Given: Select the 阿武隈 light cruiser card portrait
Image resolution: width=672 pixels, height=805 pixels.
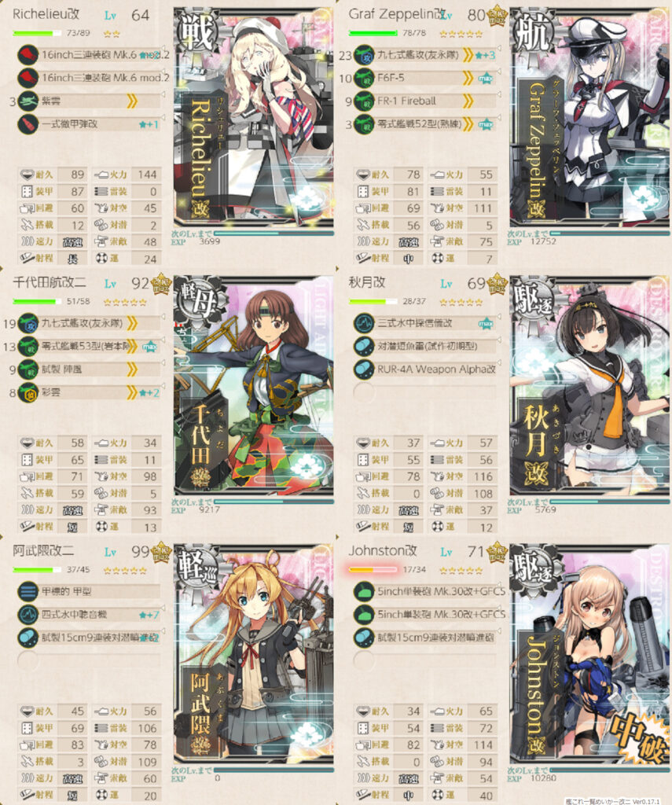Looking at the screenshot, I should pos(254,653).
